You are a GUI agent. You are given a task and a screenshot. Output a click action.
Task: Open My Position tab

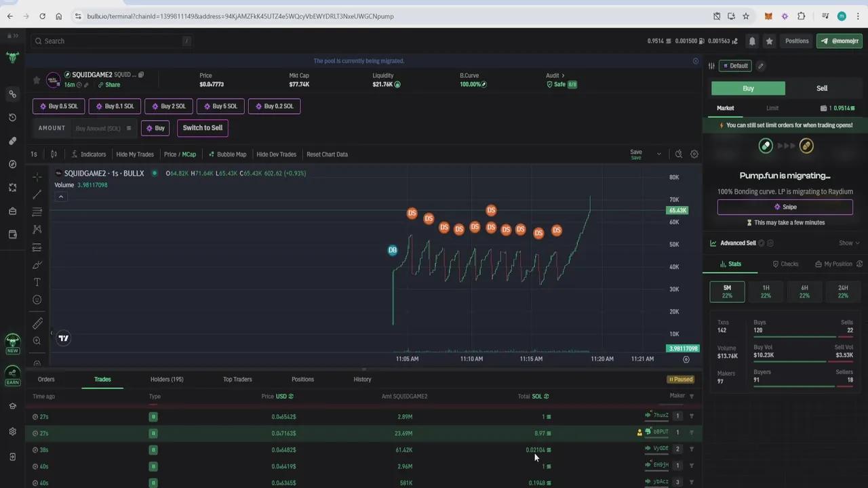click(834, 264)
